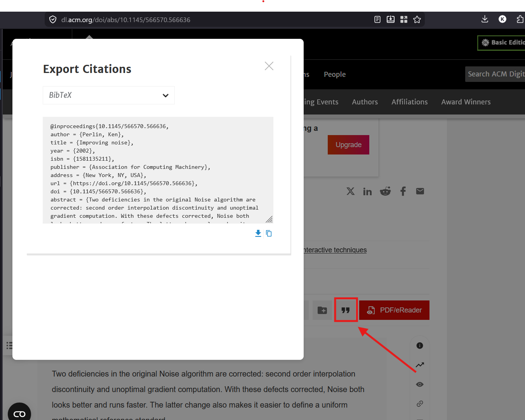Open the Affiliations tab
525x420 pixels.
410,102
